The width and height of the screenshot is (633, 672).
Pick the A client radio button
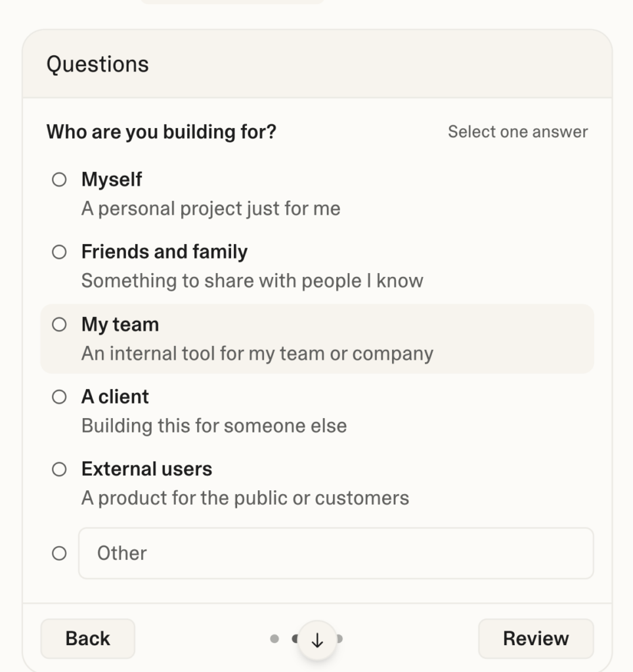[x=59, y=397]
